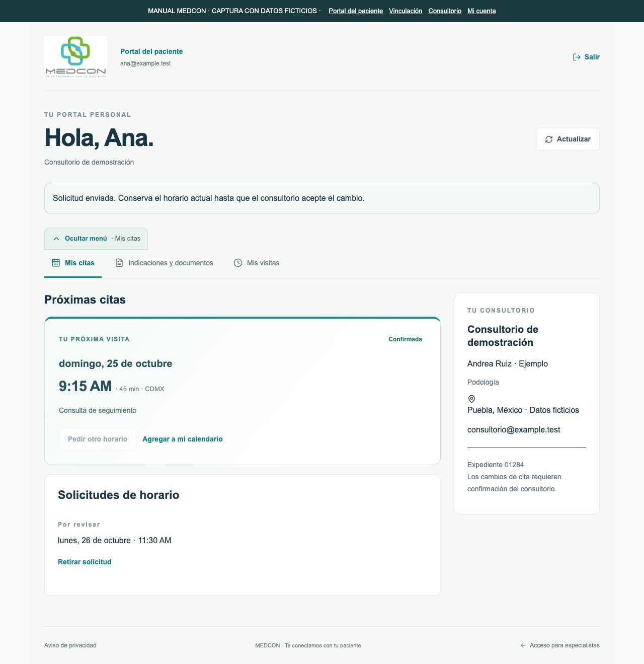The height and width of the screenshot is (664, 644).
Task: Open the Aviso de privacidad link
Action: (70, 645)
